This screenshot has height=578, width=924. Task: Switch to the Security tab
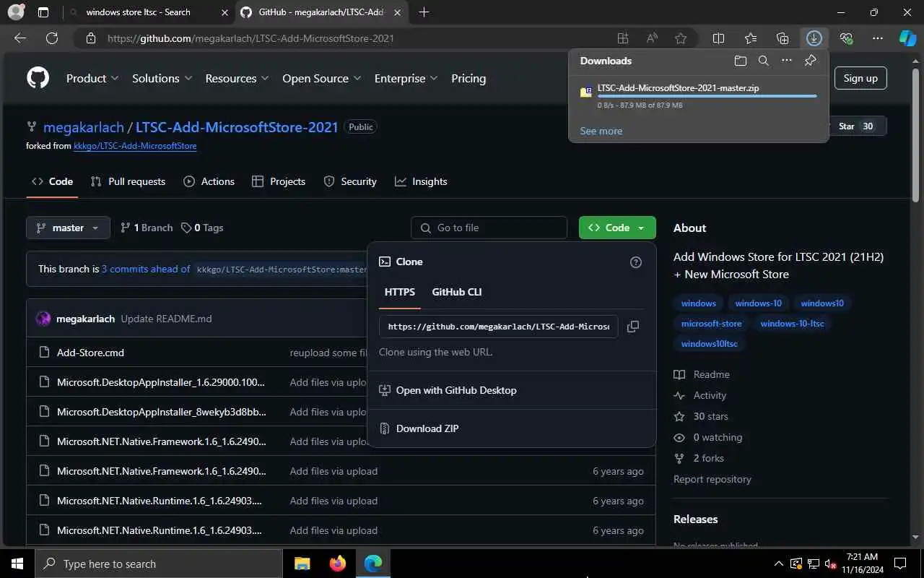coord(350,181)
